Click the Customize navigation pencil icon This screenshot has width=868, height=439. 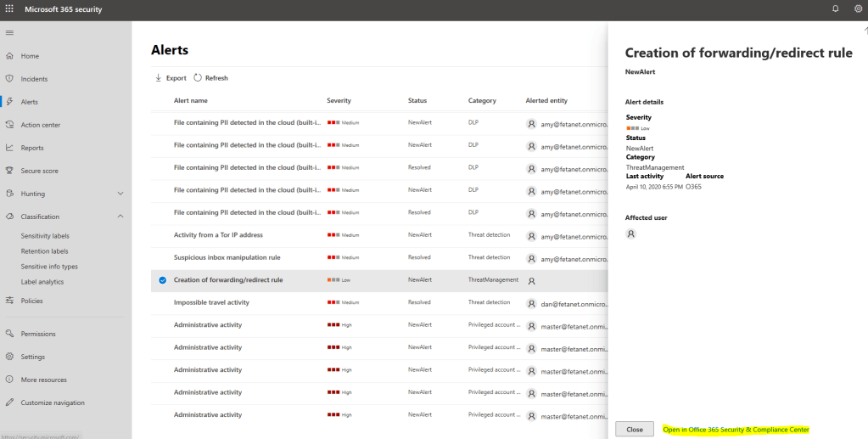(x=9, y=402)
